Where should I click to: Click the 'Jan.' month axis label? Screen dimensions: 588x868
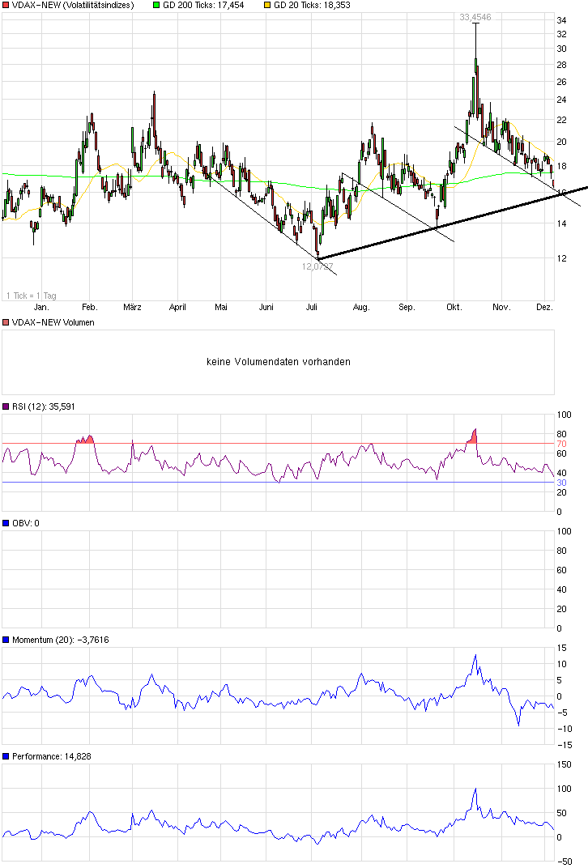(41, 307)
